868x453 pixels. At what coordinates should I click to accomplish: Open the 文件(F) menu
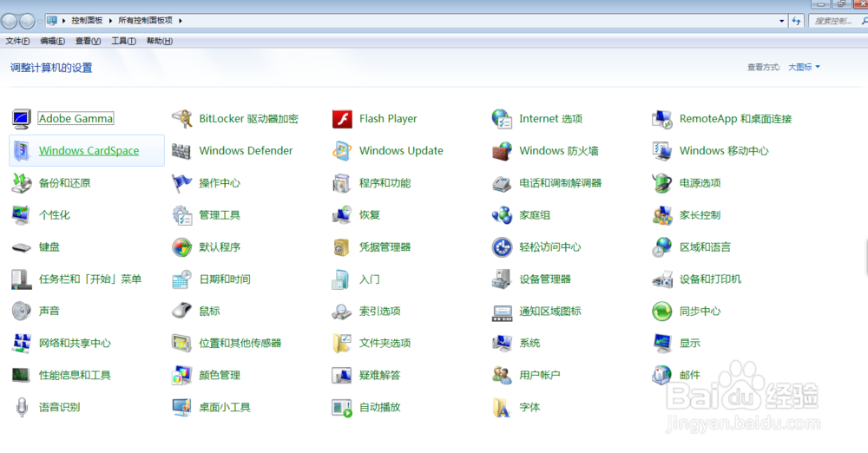point(17,41)
